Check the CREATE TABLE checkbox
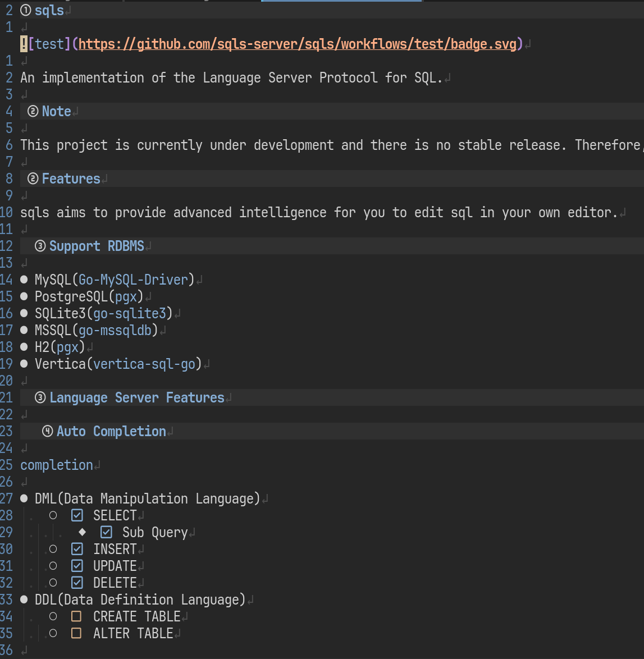Image resolution: width=644 pixels, height=659 pixels. click(77, 616)
